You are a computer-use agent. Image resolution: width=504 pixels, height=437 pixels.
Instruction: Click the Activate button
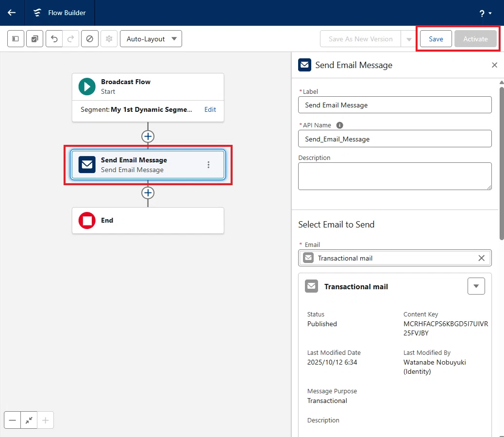[x=475, y=38]
